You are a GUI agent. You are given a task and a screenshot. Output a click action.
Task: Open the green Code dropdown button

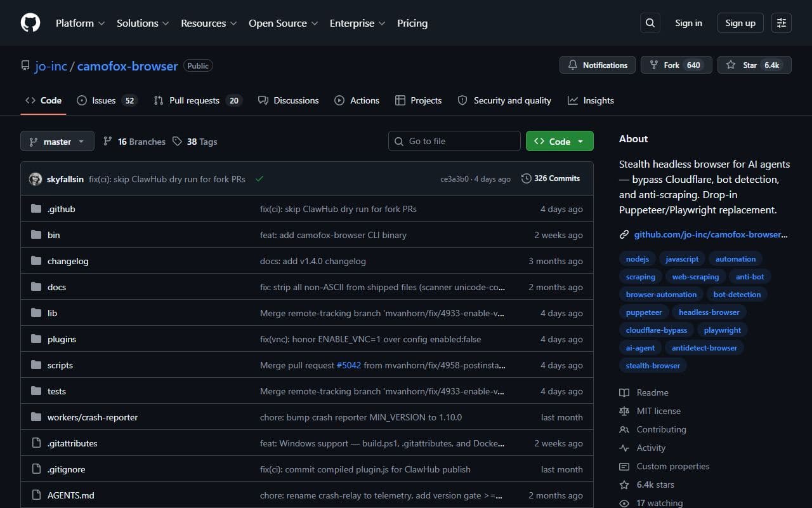coord(560,141)
